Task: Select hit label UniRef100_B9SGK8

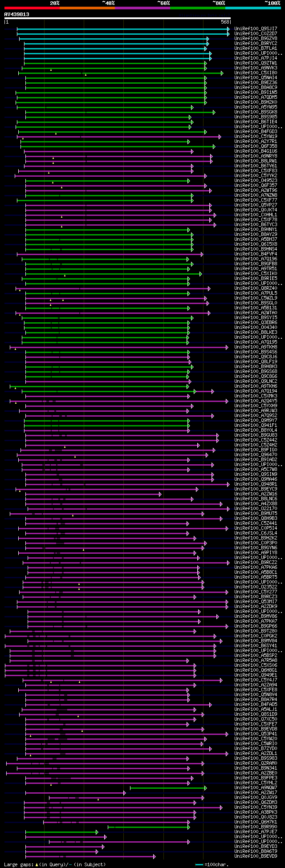Action: point(256,112)
